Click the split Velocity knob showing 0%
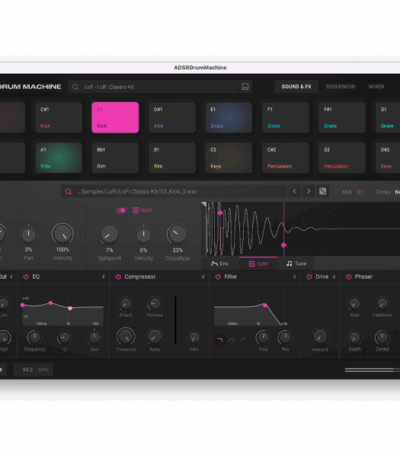This screenshot has width=400, height=457. click(x=143, y=235)
